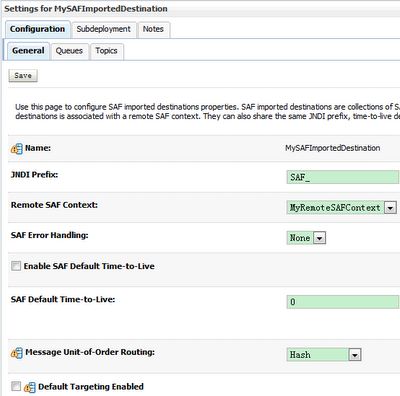Open the Notes tab
The width and height of the screenshot is (400, 396).
[153, 29]
